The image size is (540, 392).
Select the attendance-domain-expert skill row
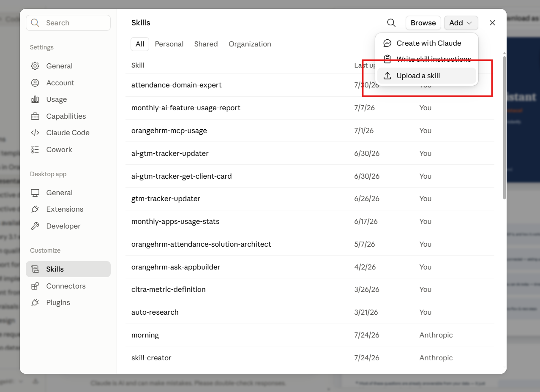[310, 85]
